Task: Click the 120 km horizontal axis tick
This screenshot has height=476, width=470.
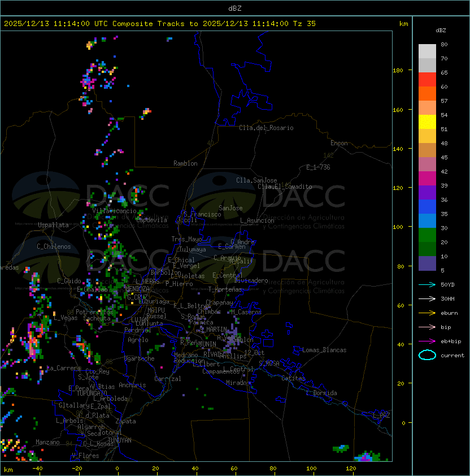Action: [351, 469]
